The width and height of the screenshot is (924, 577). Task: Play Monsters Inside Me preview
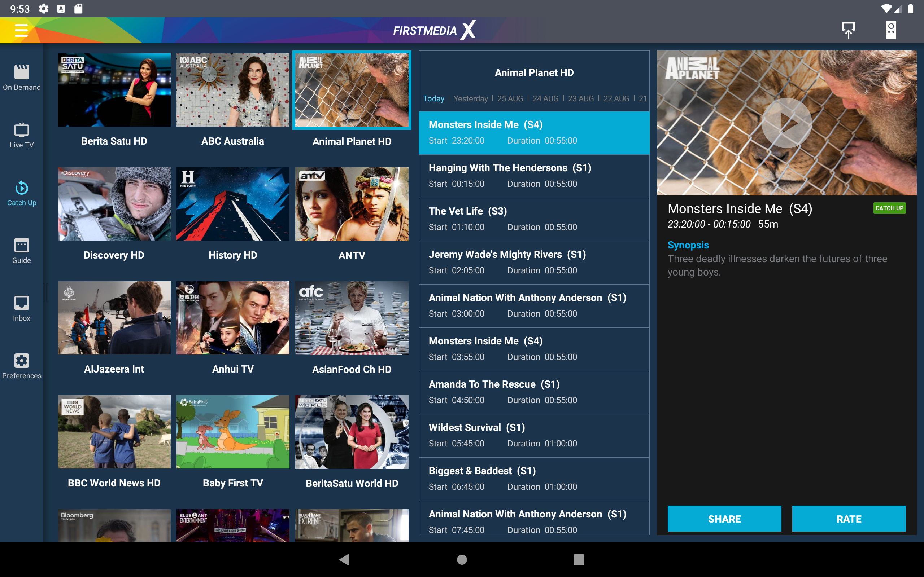[x=786, y=123]
